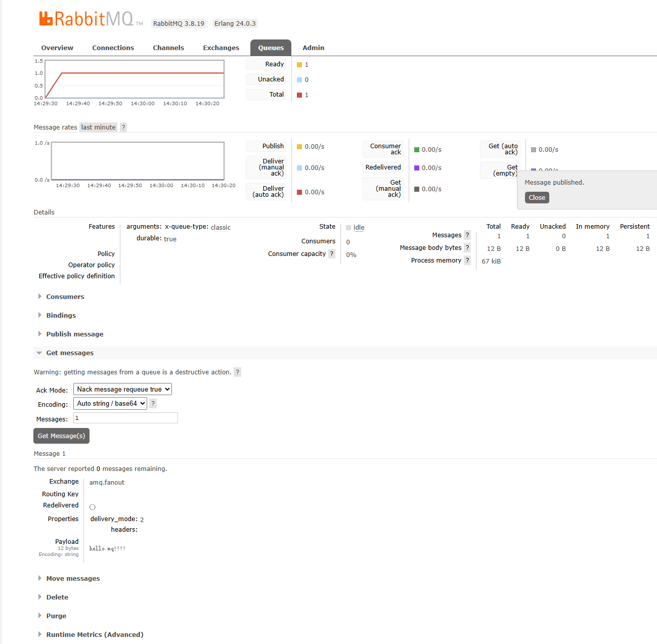
Task: Expand the Move messages section
Action: [73, 579]
